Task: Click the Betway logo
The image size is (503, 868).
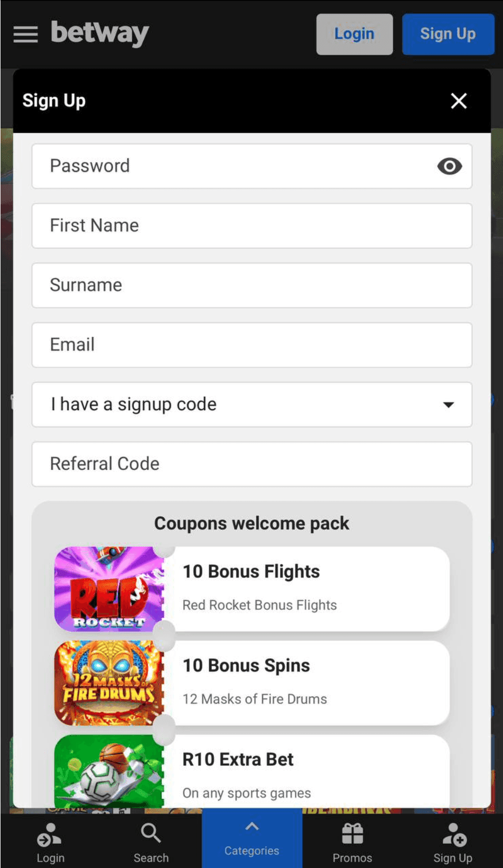Action: click(100, 33)
